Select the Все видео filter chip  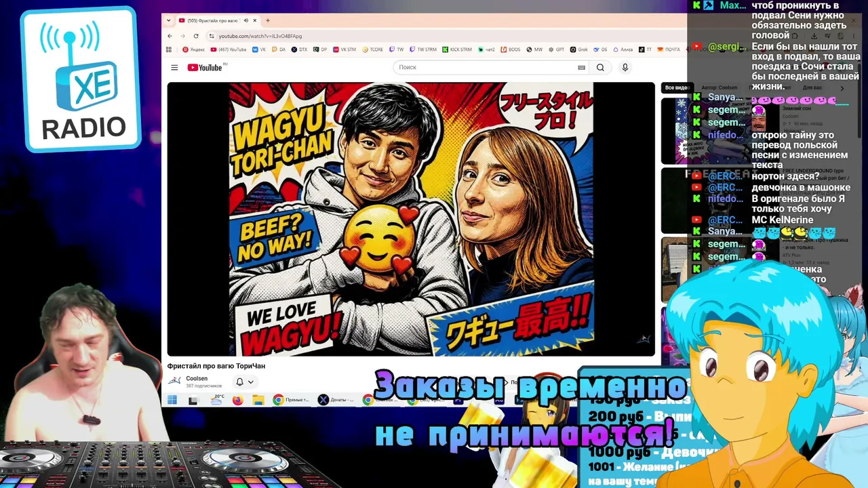[x=677, y=87]
